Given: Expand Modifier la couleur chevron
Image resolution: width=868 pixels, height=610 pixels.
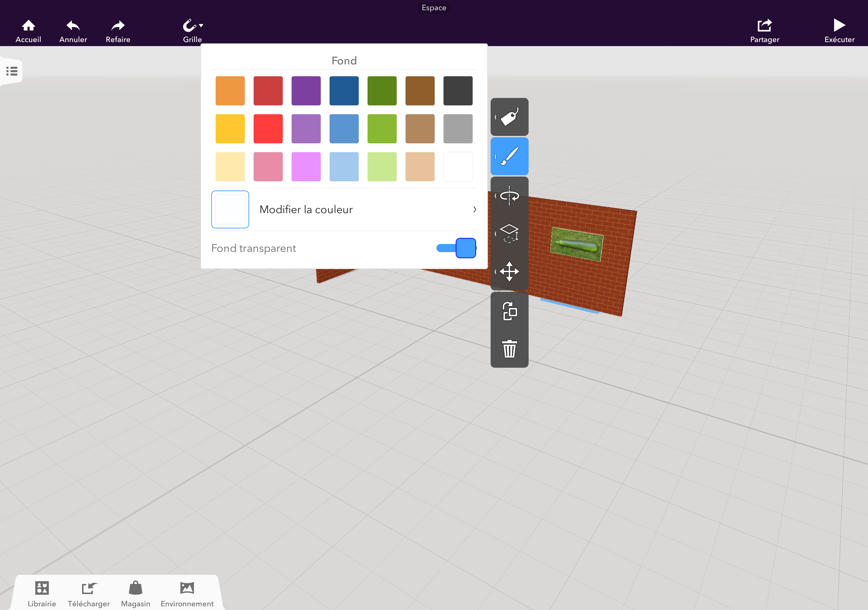Looking at the screenshot, I should tap(474, 209).
